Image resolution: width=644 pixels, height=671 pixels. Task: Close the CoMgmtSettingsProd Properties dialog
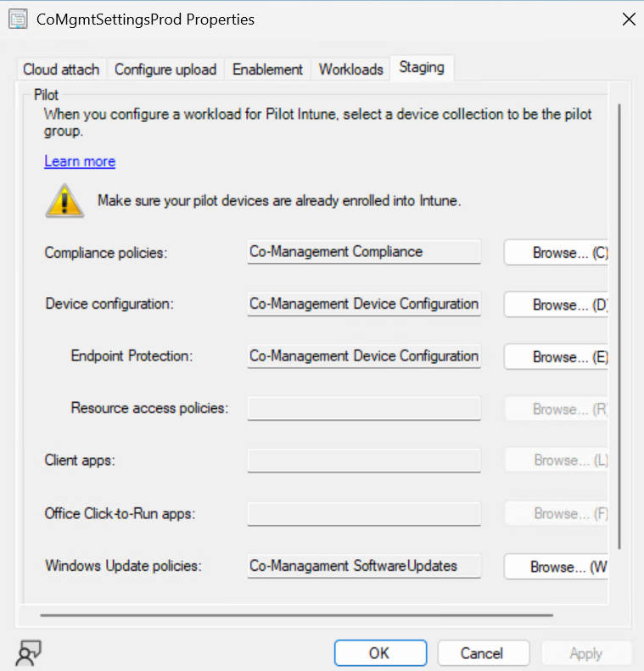coord(629,19)
